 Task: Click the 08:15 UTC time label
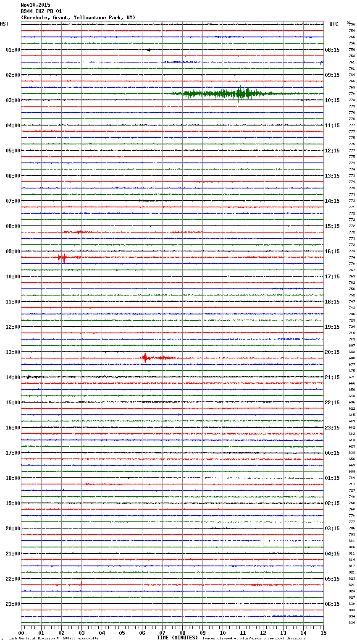pos(332,50)
